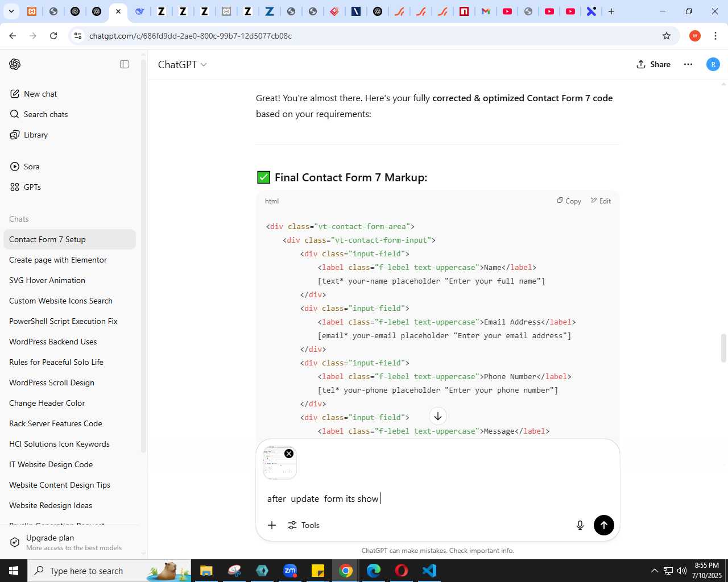Edit the html code block
The image size is (728, 582).
(601, 201)
